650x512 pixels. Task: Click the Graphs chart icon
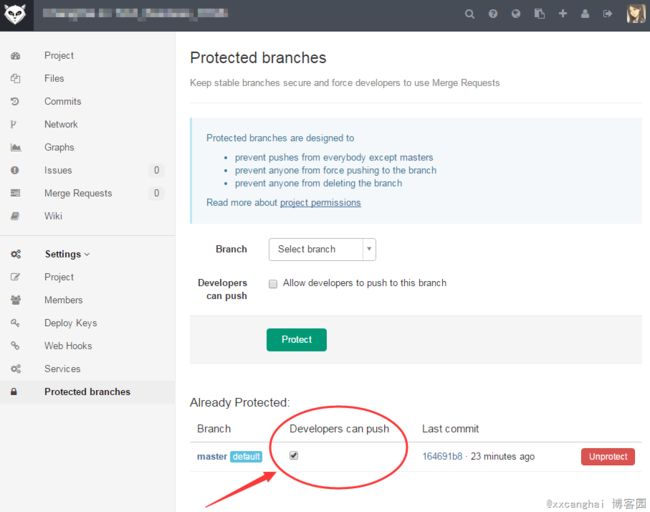[16, 147]
